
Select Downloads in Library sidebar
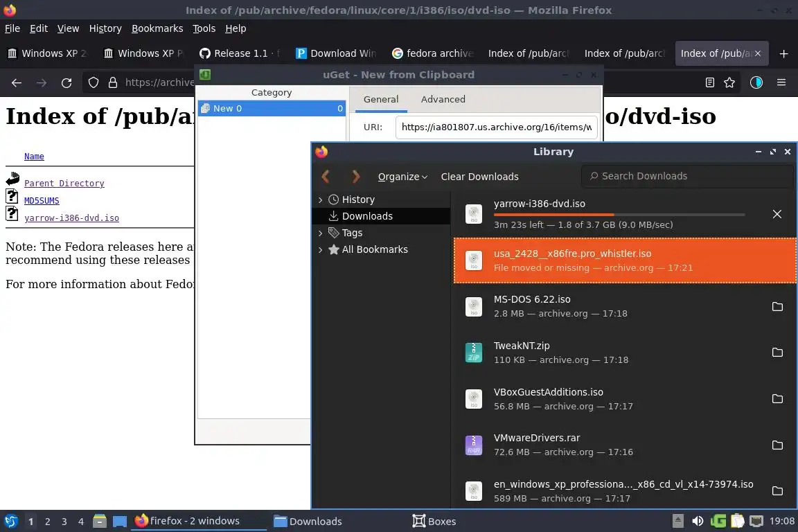point(381,216)
